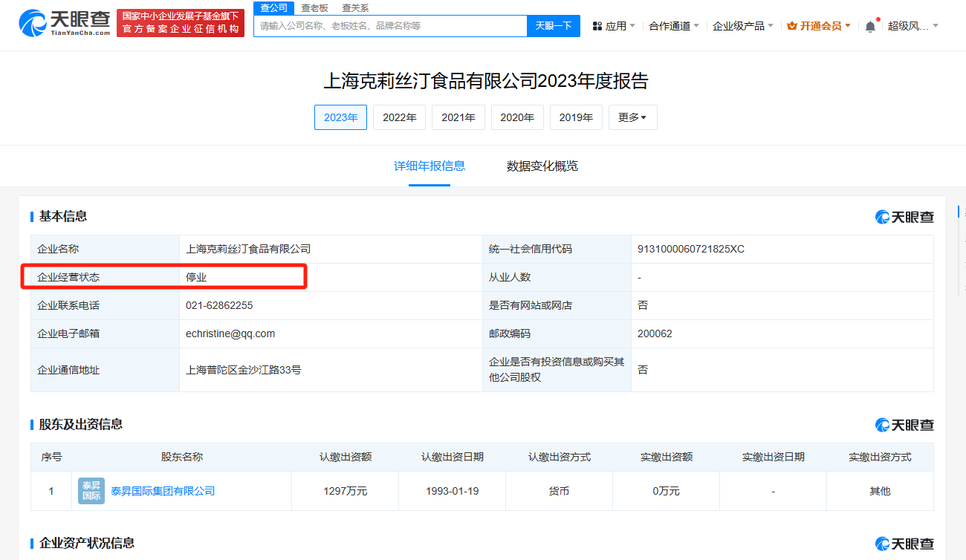966x560 pixels.
Task: Click the 实缴出资日期 column header
Action: click(x=774, y=457)
